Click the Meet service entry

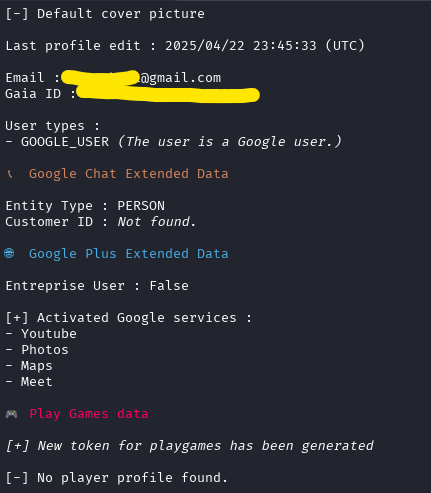(x=37, y=382)
